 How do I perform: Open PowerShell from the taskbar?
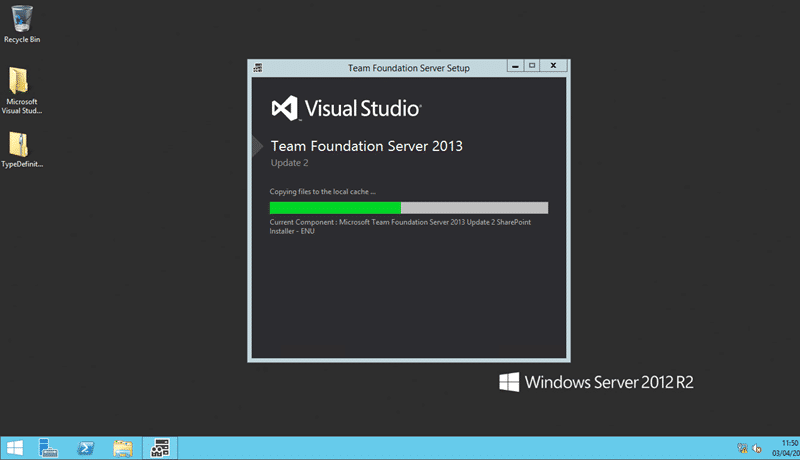[86, 448]
